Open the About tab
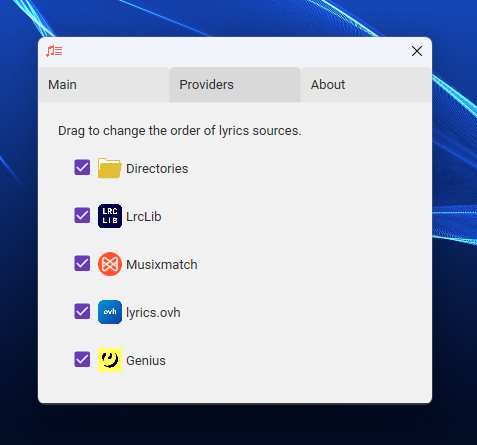This screenshot has width=477, height=445. click(x=366, y=85)
